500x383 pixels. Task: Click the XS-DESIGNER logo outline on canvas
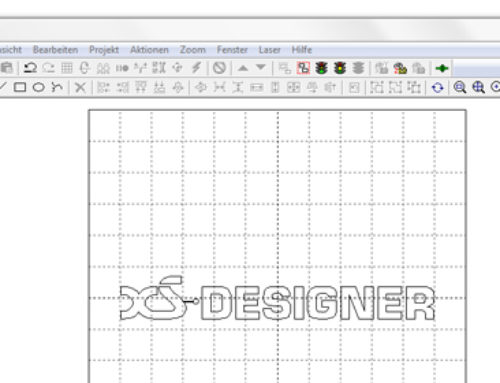(x=277, y=298)
